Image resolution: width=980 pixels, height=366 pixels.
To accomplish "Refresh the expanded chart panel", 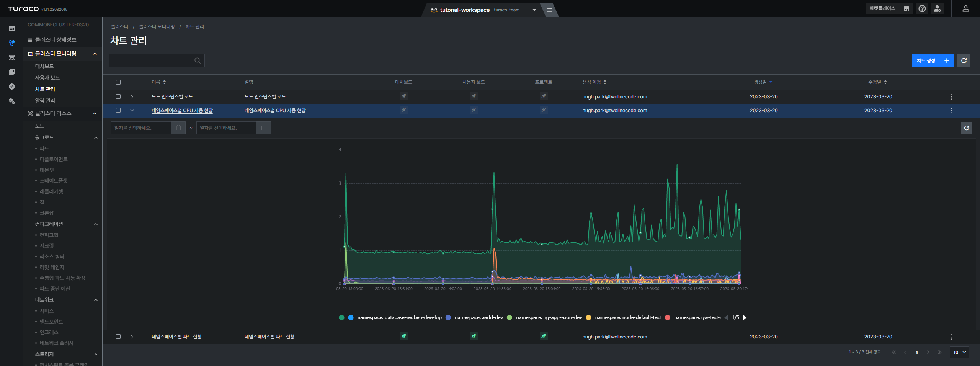I will click(x=967, y=128).
